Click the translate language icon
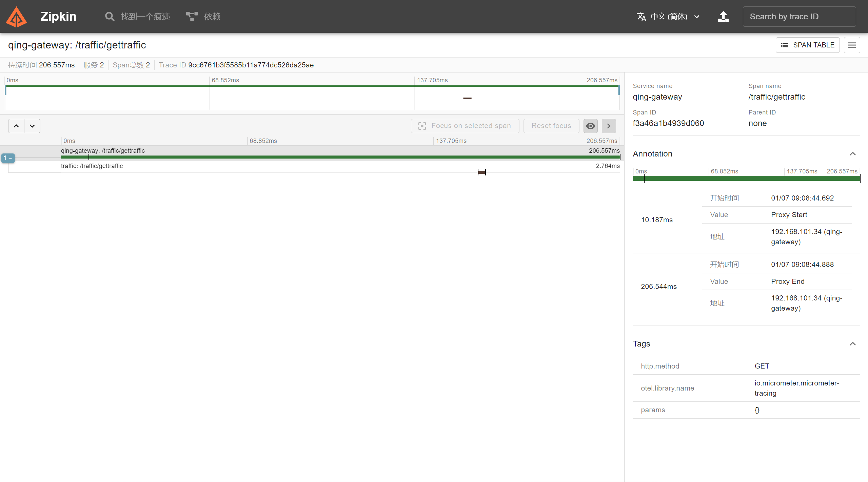 point(641,17)
